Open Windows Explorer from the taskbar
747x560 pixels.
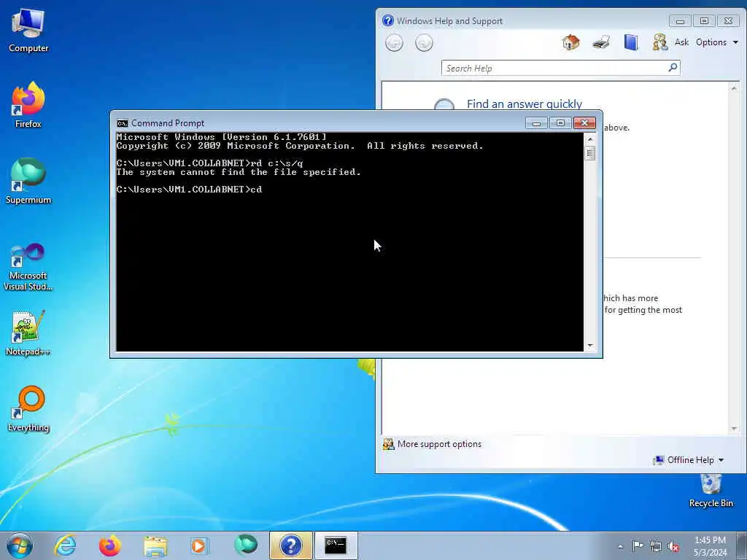[x=155, y=545]
